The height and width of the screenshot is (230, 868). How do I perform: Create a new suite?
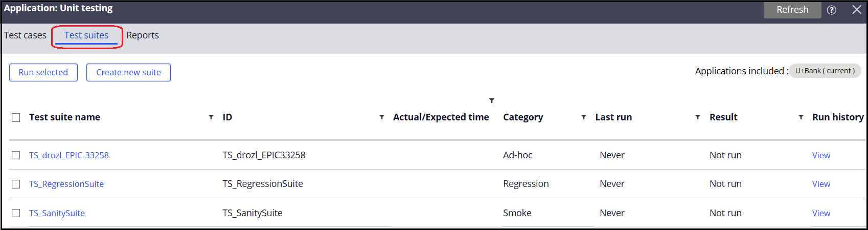pos(128,72)
